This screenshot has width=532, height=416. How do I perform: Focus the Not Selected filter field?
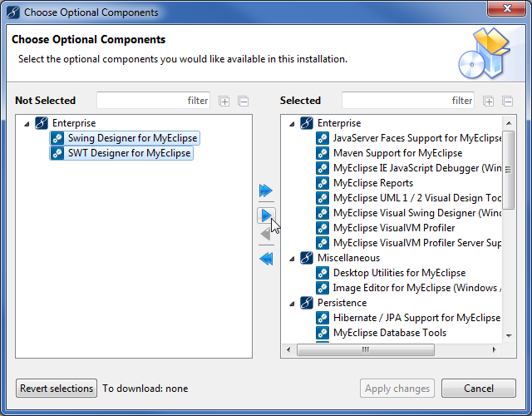[153, 101]
